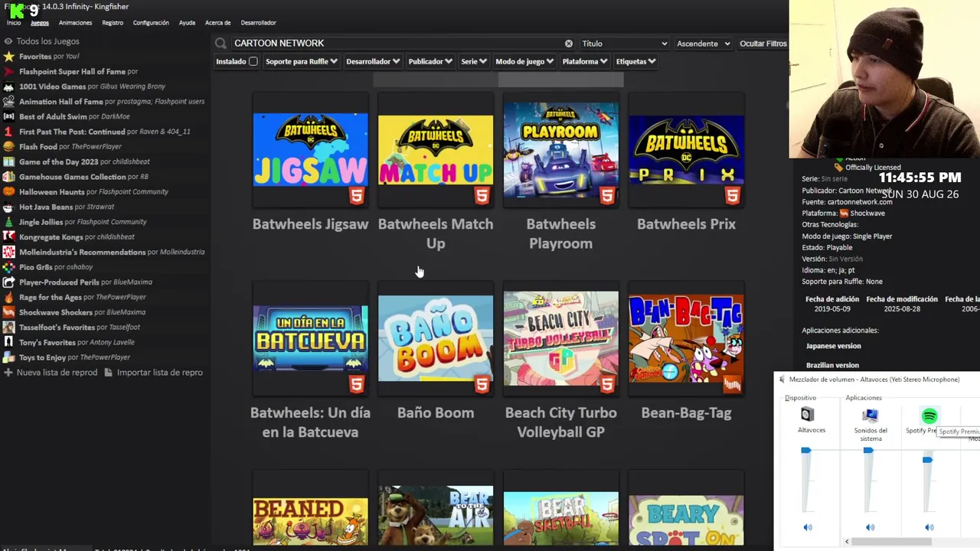Viewport: 980px width, 551px height.
Task: Click the Spotify volume slider handle
Action: pos(927,459)
